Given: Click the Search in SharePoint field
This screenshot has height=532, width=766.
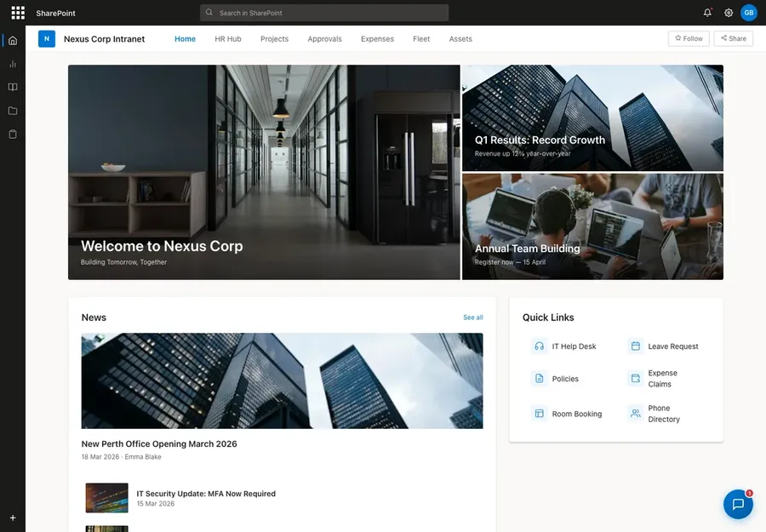Looking at the screenshot, I should point(324,13).
